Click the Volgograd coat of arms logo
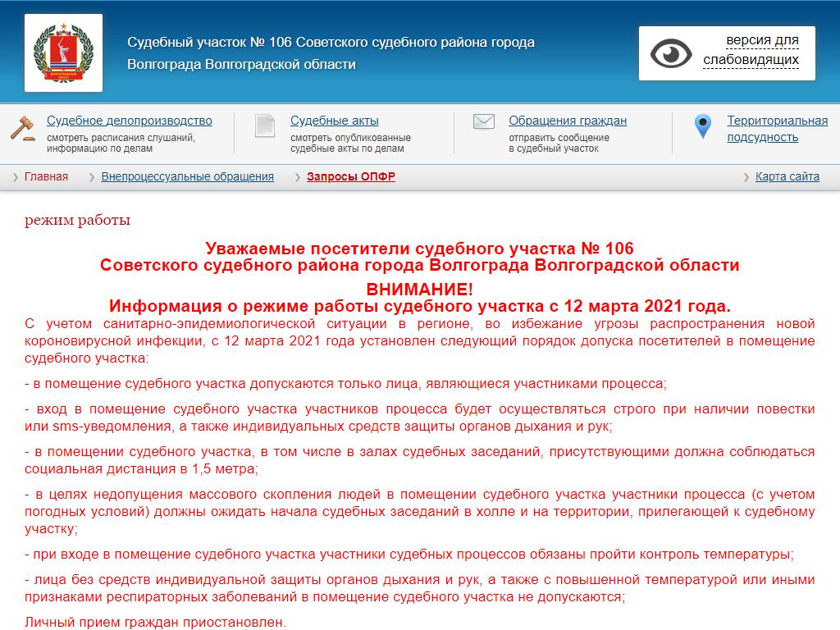Image resolution: width=840 pixels, height=630 pixels. point(63,52)
